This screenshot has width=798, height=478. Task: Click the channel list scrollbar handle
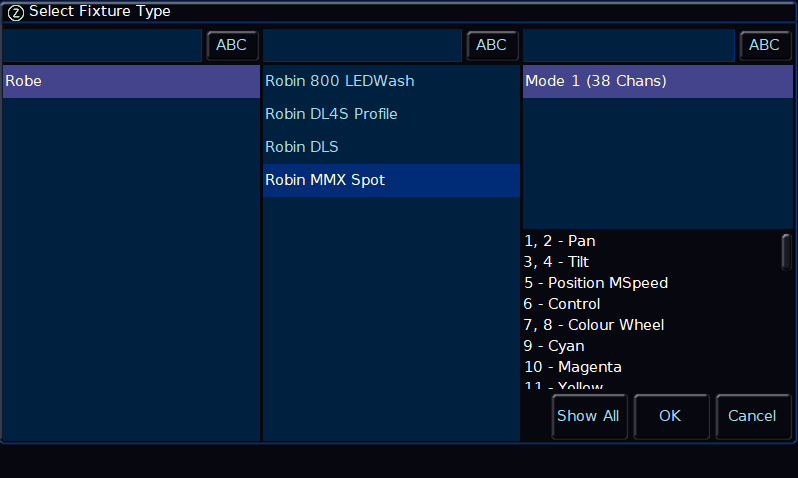tap(786, 252)
